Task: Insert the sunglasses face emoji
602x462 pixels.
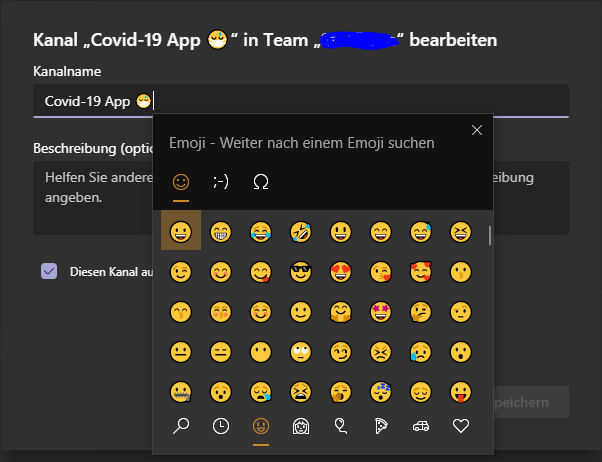Action: click(301, 272)
